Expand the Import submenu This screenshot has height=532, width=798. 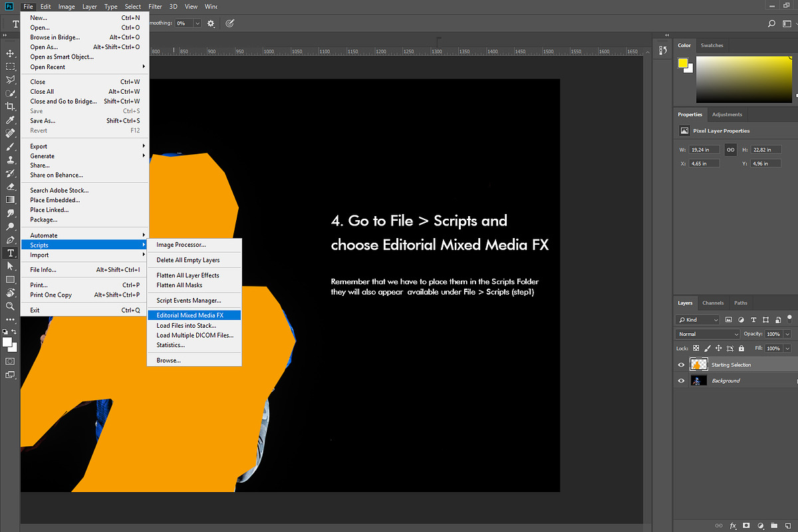point(85,255)
